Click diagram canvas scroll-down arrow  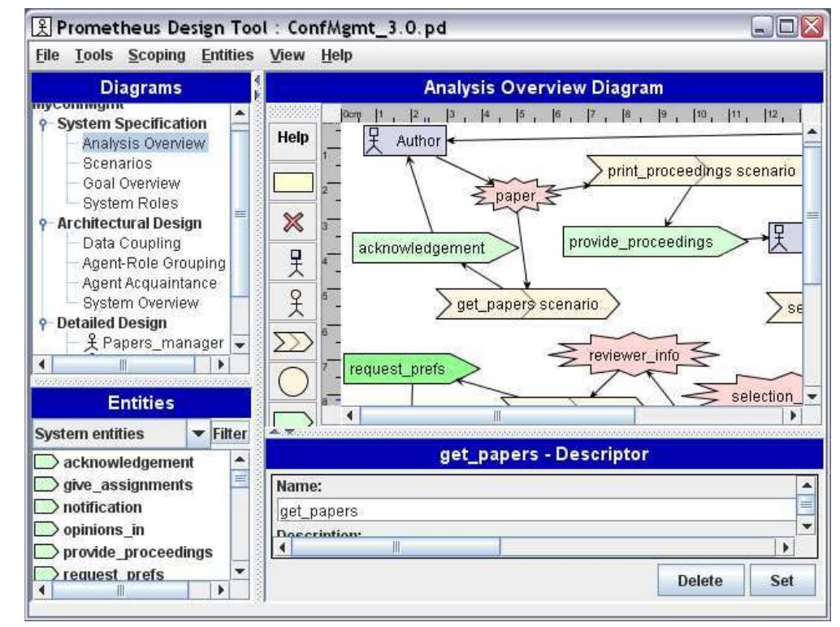(812, 397)
